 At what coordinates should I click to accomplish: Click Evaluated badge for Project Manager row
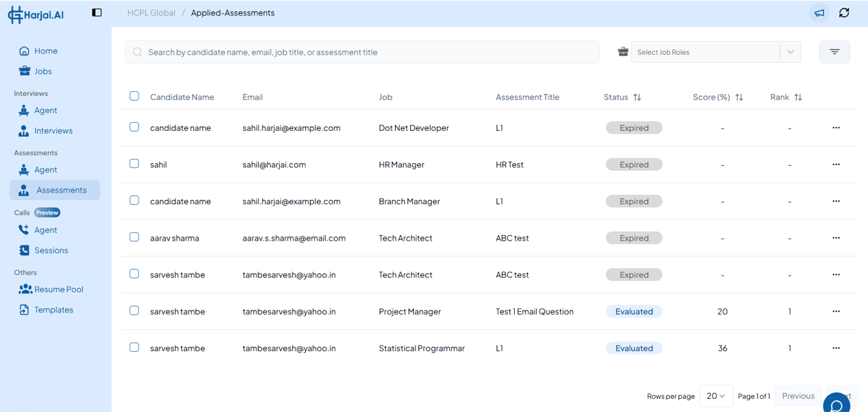[x=634, y=311]
